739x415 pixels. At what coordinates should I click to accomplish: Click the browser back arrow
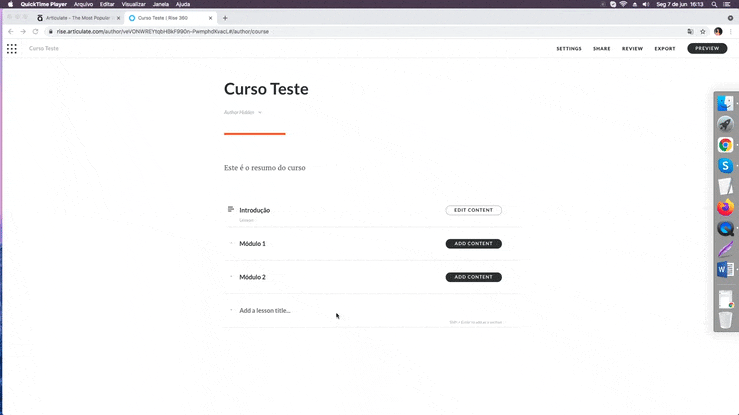pos(10,31)
